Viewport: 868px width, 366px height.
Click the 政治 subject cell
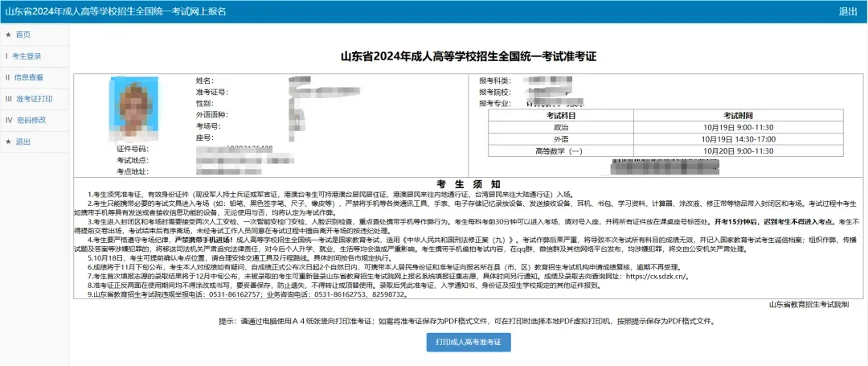click(561, 127)
